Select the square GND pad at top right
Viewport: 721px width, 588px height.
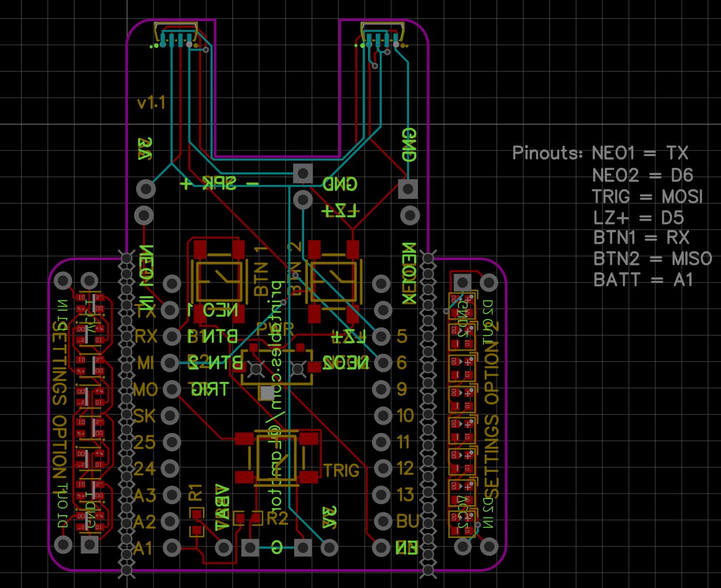coord(408,188)
